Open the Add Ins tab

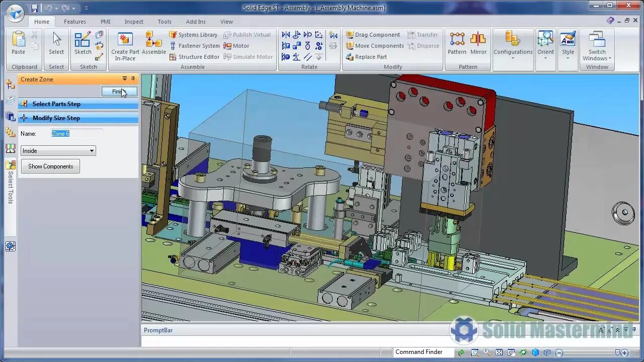196,22
